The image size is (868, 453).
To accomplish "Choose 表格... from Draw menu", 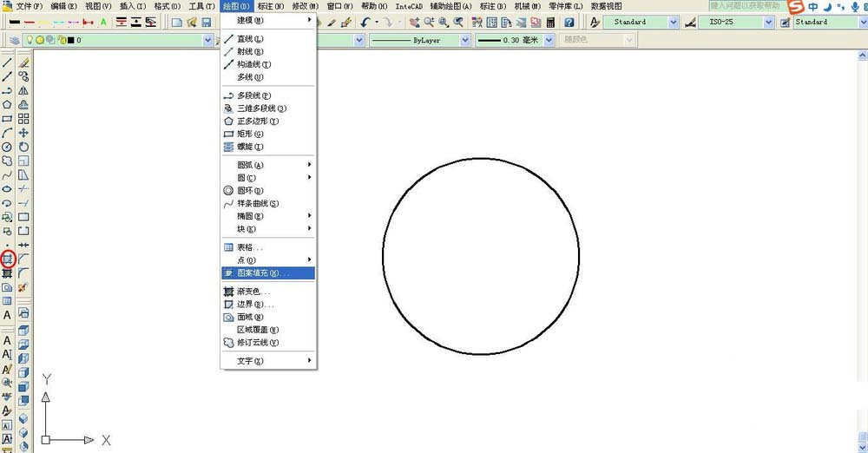I will 268,247.
